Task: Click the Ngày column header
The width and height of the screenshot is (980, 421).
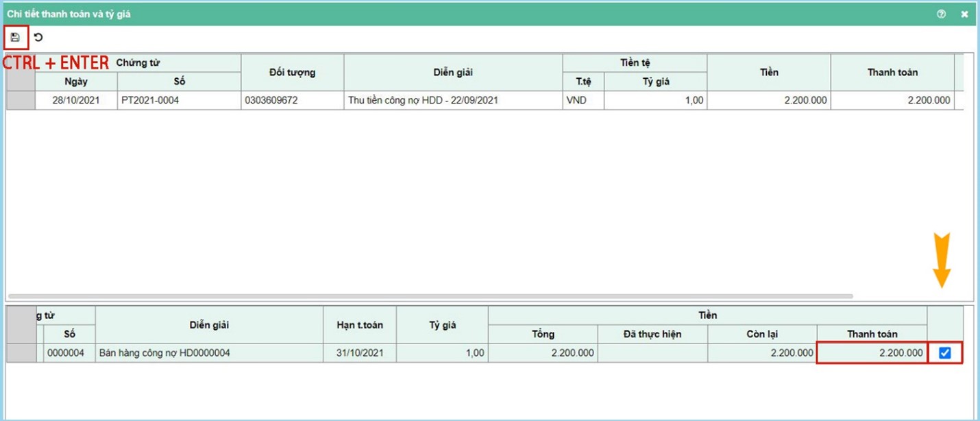Action: click(x=76, y=82)
